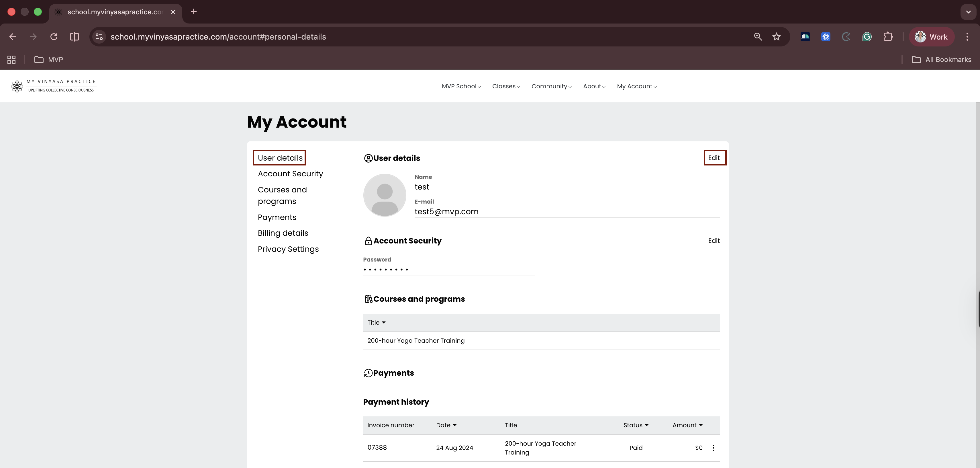The height and width of the screenshot is (468, 980).
Task: Expand the MVP School menu
Action: coord(461,86)
